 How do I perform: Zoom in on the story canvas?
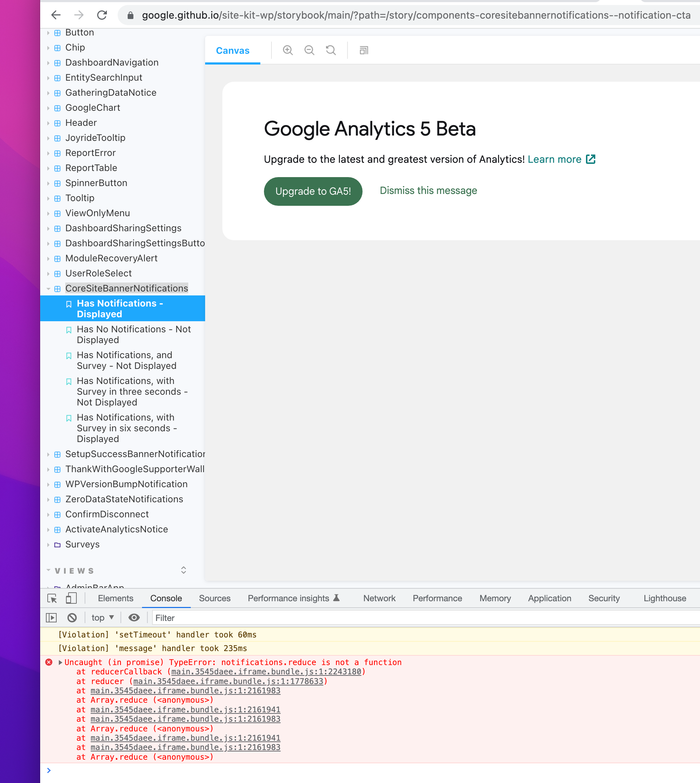click(287, 50)
